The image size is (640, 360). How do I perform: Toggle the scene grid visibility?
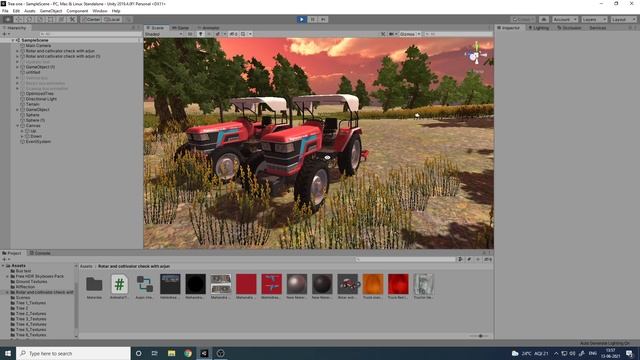tap(243, 34)
